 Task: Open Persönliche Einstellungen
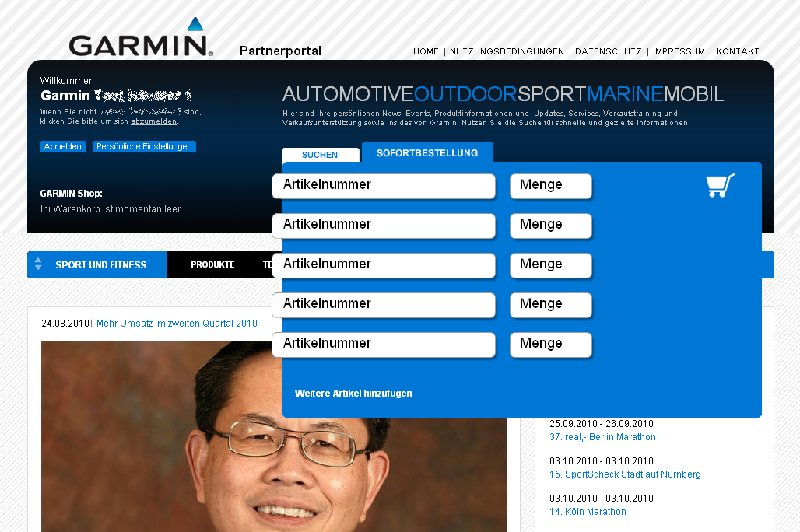tap(144, 146)
